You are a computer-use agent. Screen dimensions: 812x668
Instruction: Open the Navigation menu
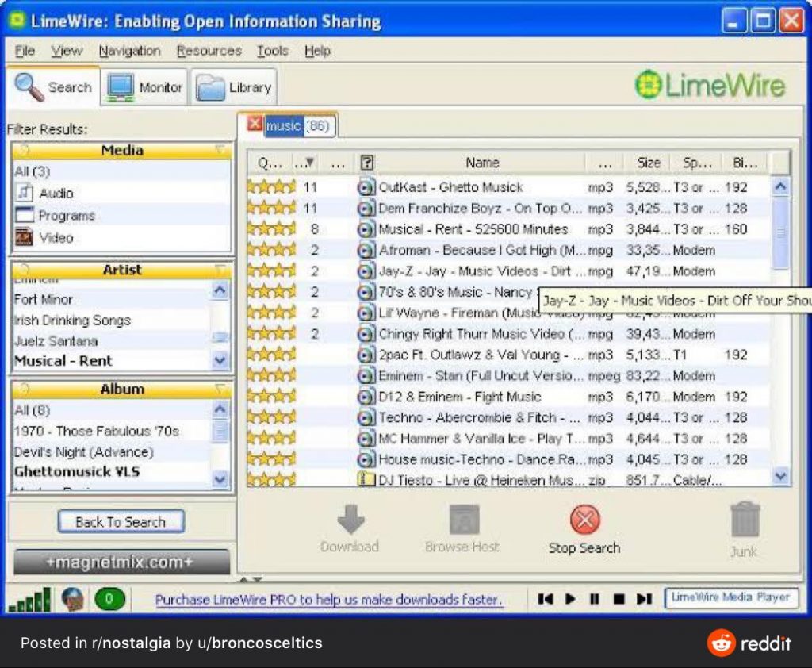click(129, 51)
